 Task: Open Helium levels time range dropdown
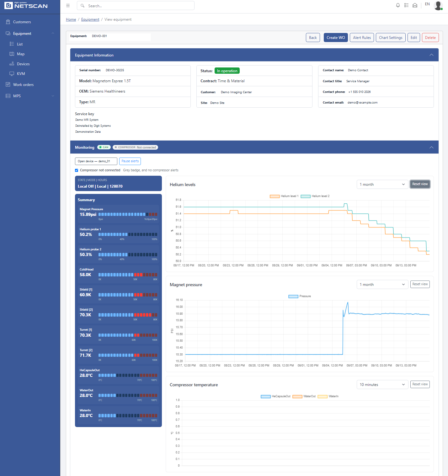pyautogui.click(x=382, y=185)
